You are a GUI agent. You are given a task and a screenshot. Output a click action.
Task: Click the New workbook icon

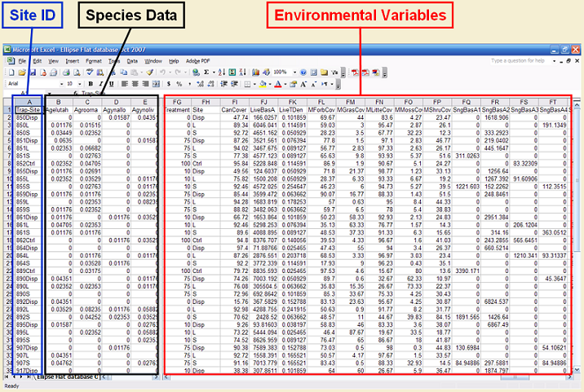tap(11, 72)
